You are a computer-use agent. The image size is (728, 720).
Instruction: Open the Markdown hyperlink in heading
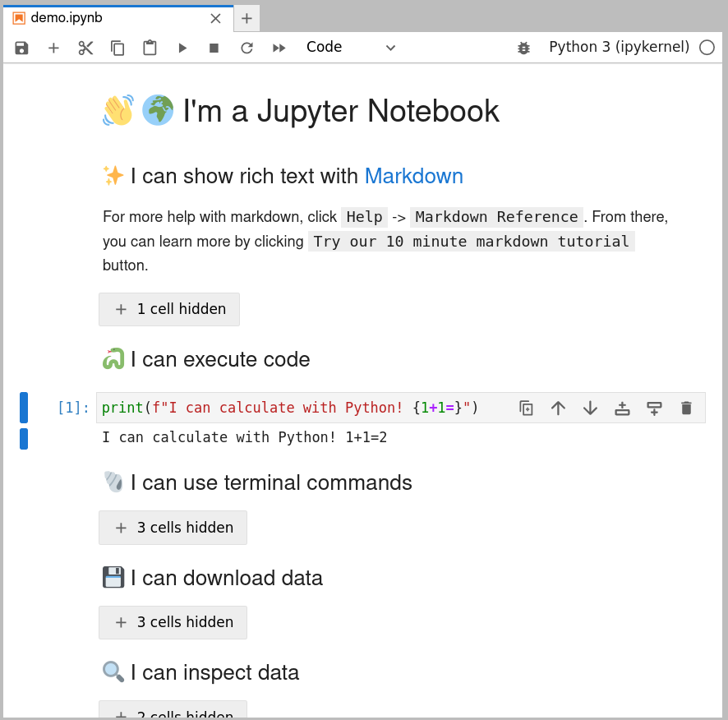[413, 176]
